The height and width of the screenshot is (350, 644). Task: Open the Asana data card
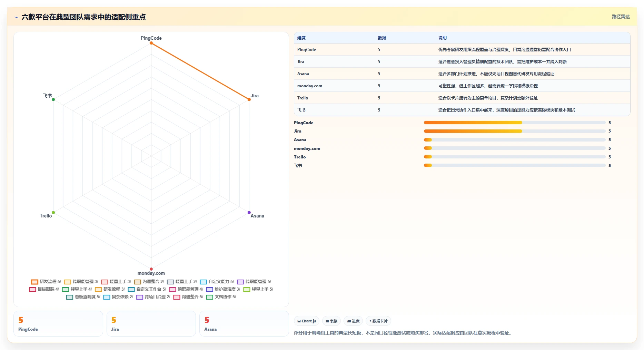244,323
